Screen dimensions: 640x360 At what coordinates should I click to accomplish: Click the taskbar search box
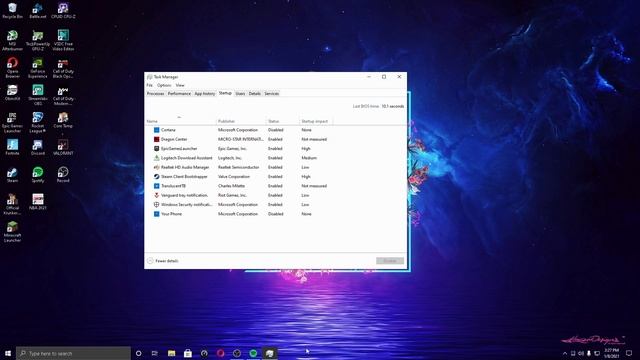[x=73, y=353]
